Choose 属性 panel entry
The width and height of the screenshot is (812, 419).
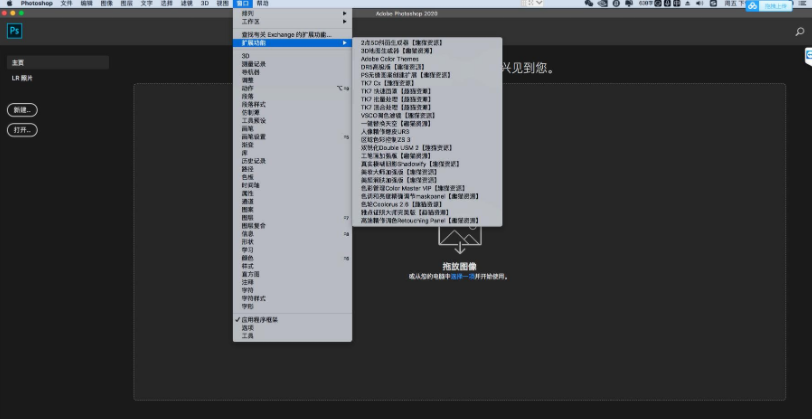click(292, 193)
